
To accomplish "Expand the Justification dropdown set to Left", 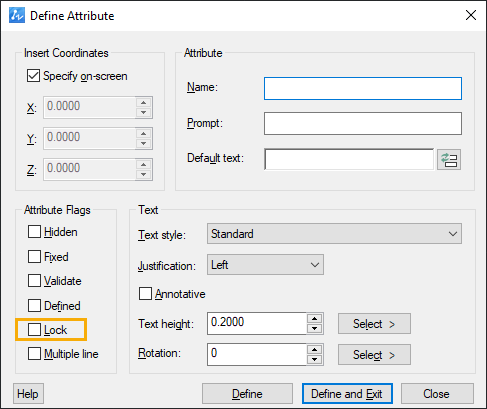I will pyautogui.click(x=265, y=265).
